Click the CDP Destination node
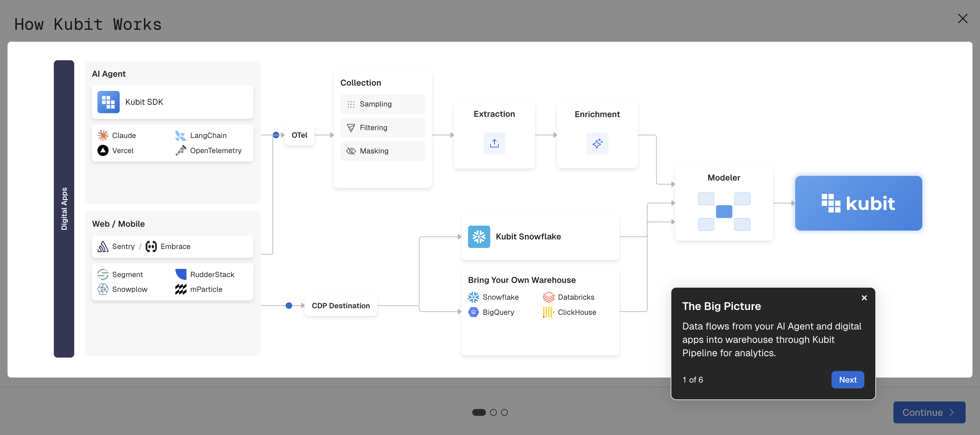Viewport: 980px width, 435px height. [340, 306]
